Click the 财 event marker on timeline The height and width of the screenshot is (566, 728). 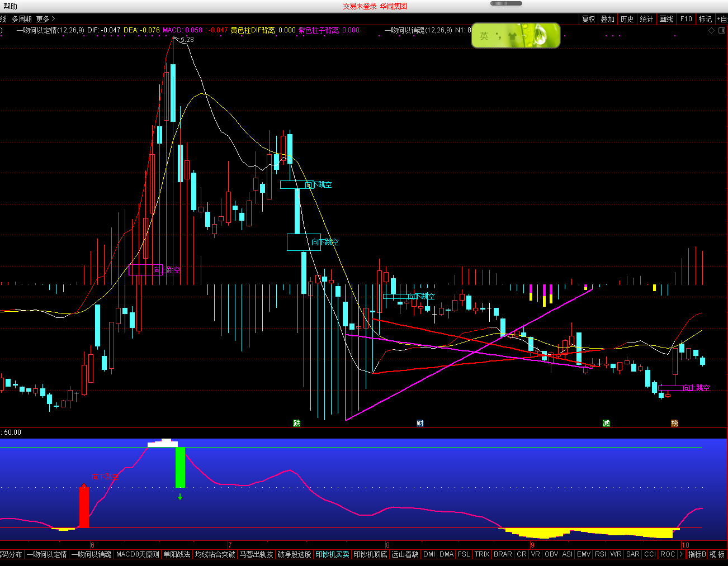pos(420,423)
